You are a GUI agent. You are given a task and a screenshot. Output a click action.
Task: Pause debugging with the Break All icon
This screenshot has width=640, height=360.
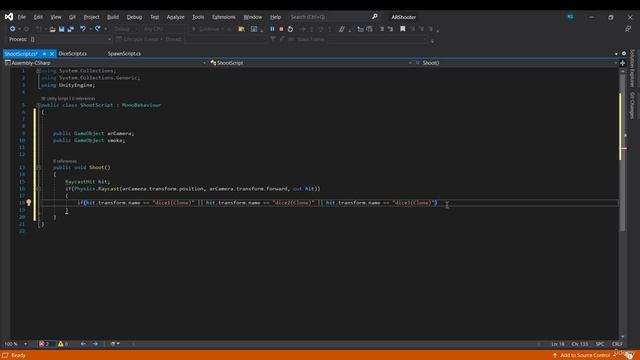point(272,29)
